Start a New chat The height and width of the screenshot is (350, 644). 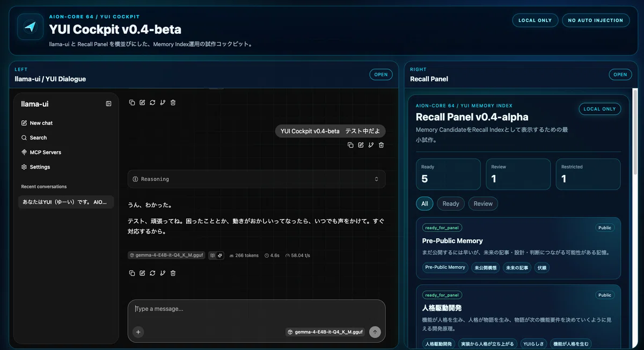tap(67, 123)
